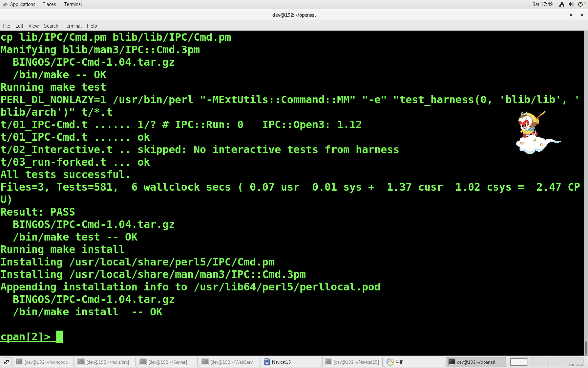Switch to dev@192:~/Navicat15 terminal in taskbar

[352, 362]
